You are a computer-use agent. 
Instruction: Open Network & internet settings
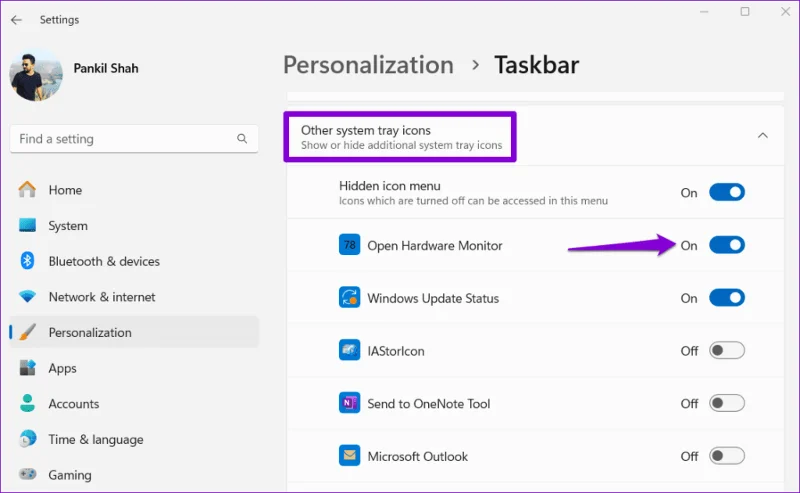(x=134, y=297)
